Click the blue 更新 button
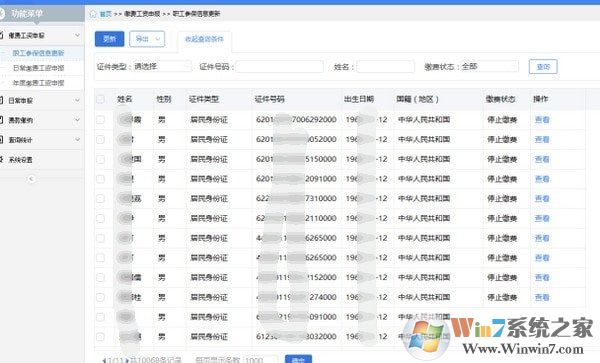The image size is (600, 363). tap(109, 39)
